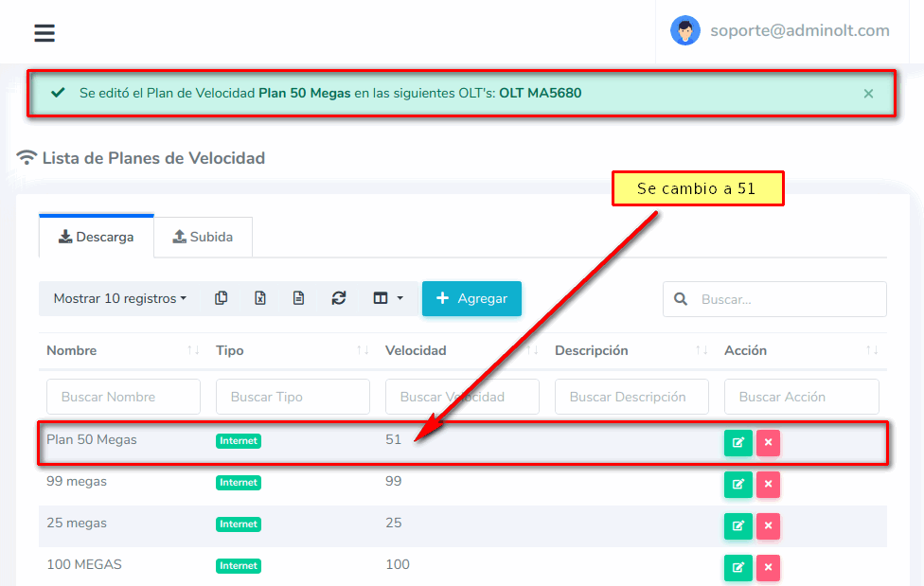Click the copy table icon
Image resolution: width=924 pixels, height=586 pixels.
click(x=221, y=298)
